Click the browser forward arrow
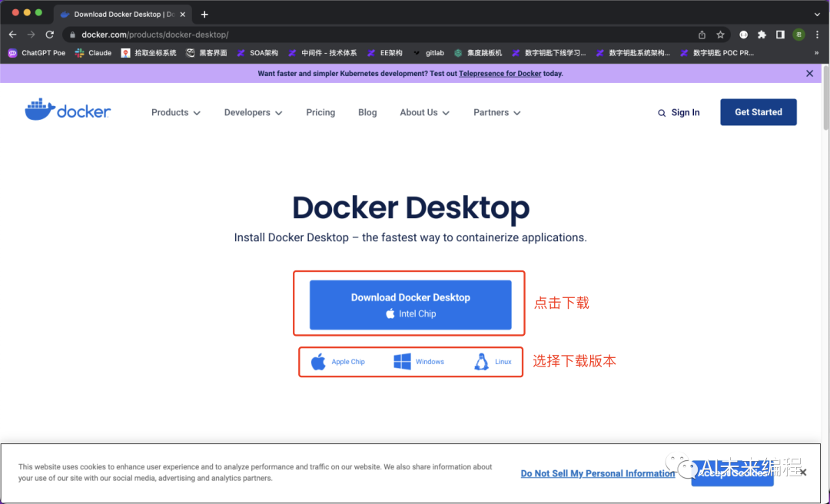830x504 pixels. [32, 35]
